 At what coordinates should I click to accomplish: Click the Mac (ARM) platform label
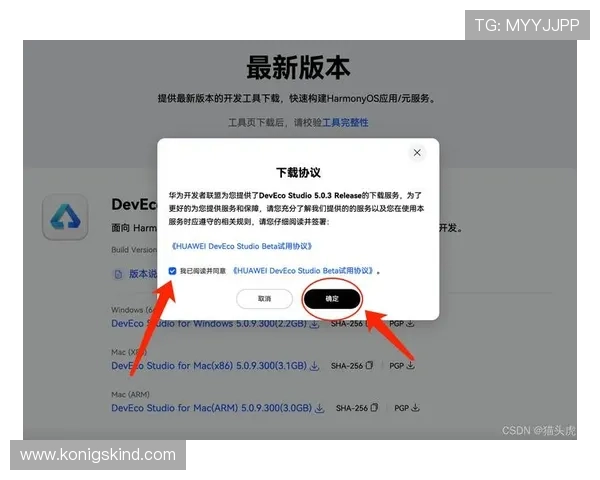click(130, 394)
